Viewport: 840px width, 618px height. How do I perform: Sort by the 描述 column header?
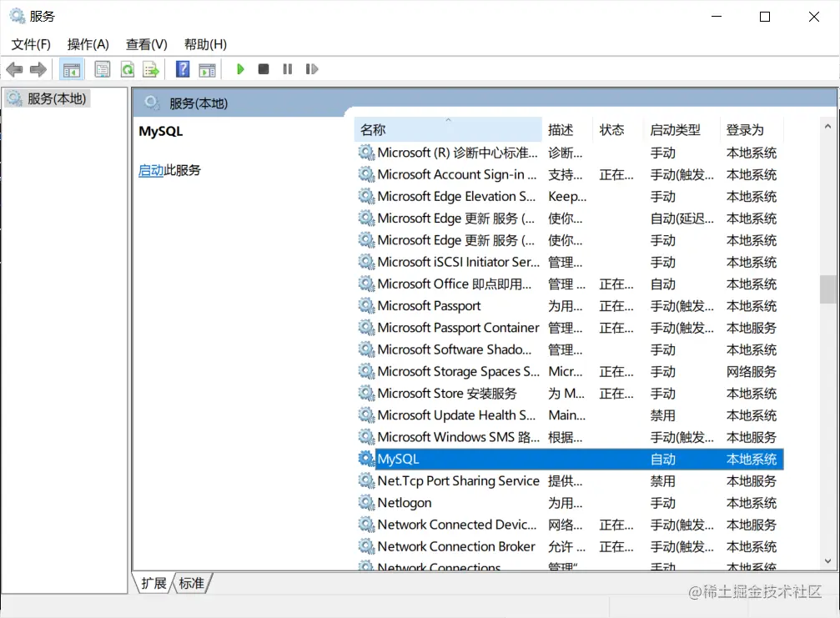[566, 129]
